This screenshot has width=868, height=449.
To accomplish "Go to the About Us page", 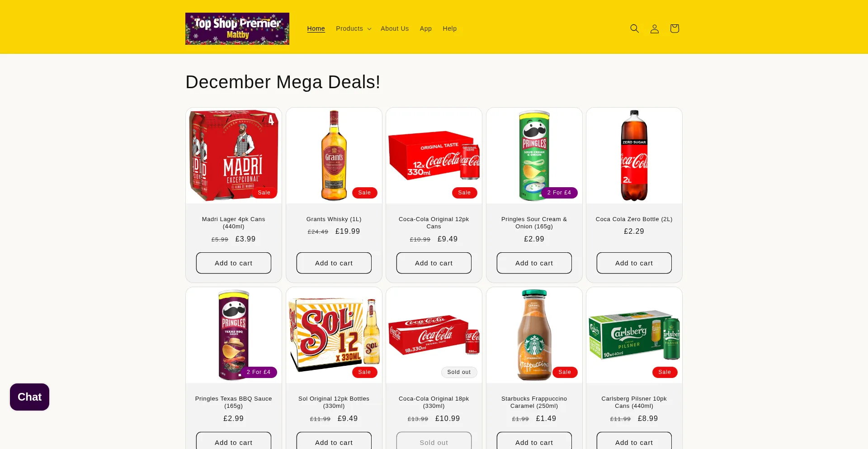I will click(x=395, y=28).
